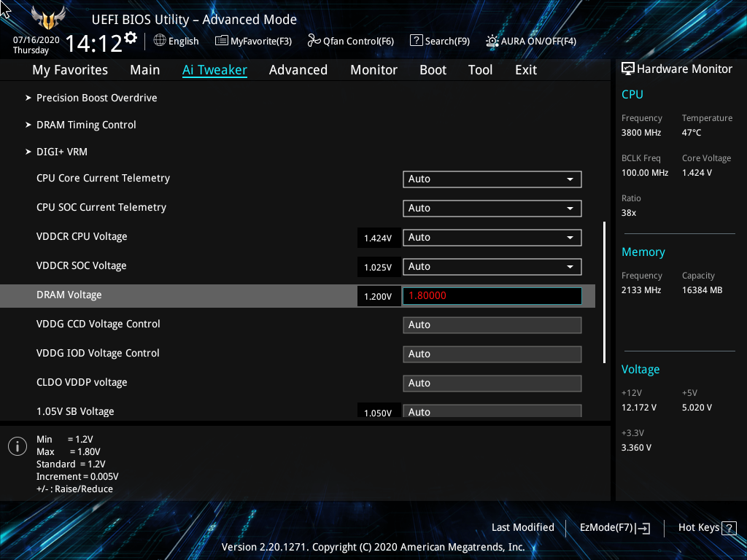
Task: Click the 14:12 clock display
Action: pyautogui.click(x=94, y=44)
